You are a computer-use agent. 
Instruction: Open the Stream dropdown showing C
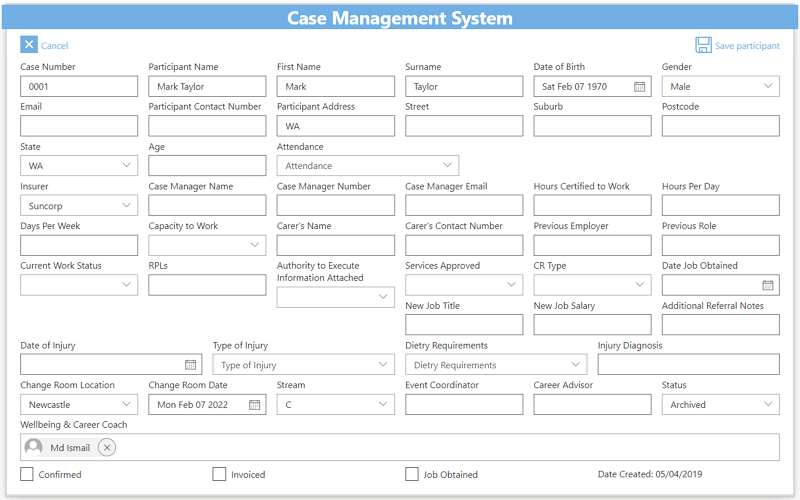click(336, 405)
